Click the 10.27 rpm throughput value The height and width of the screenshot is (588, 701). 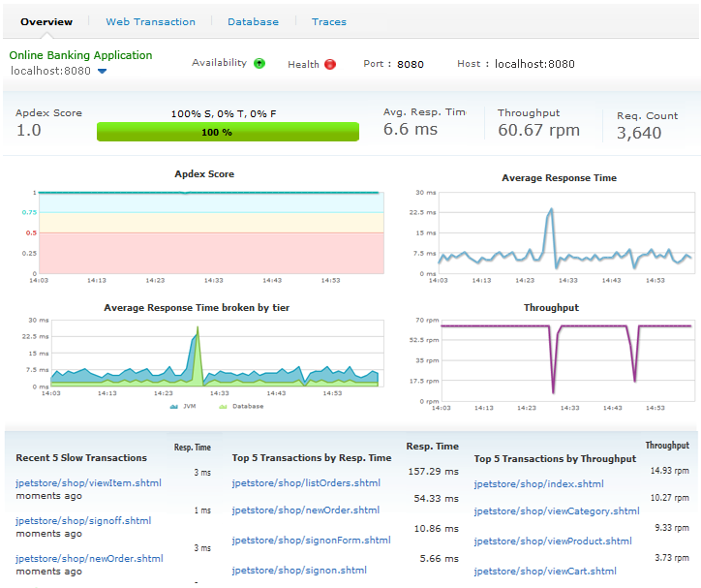[x=670, y=498]
